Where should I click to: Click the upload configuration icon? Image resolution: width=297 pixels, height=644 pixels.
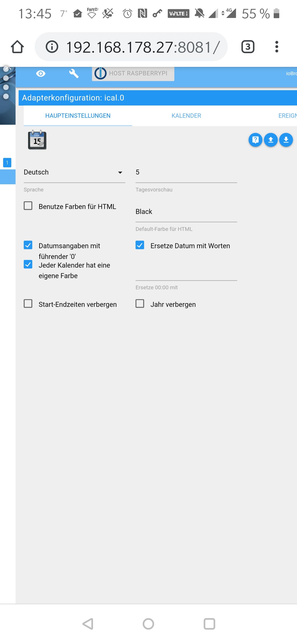[271, 140]
